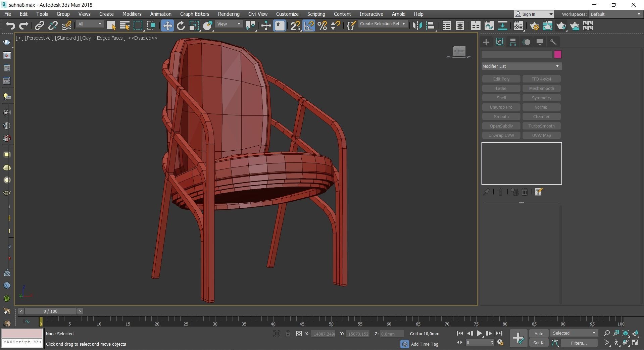Screen dimensions: 644x350
Task: Activate Select and Rotate tool
Action: (181, 26)
